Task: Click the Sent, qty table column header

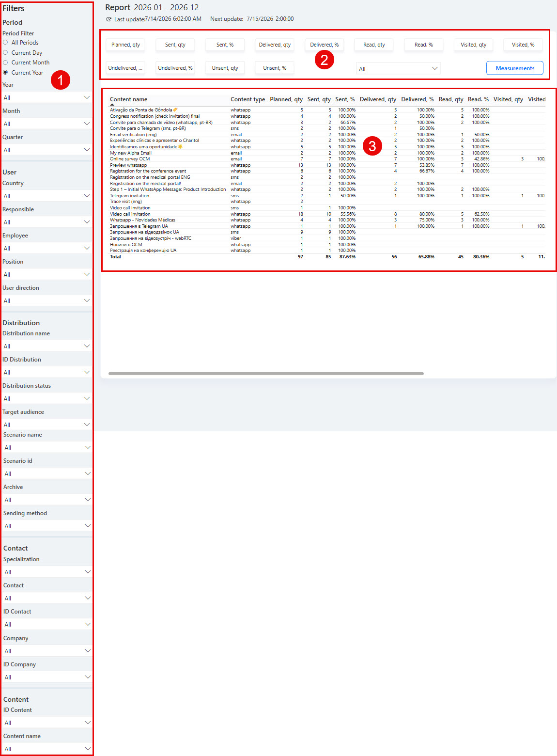Action: 319,99
